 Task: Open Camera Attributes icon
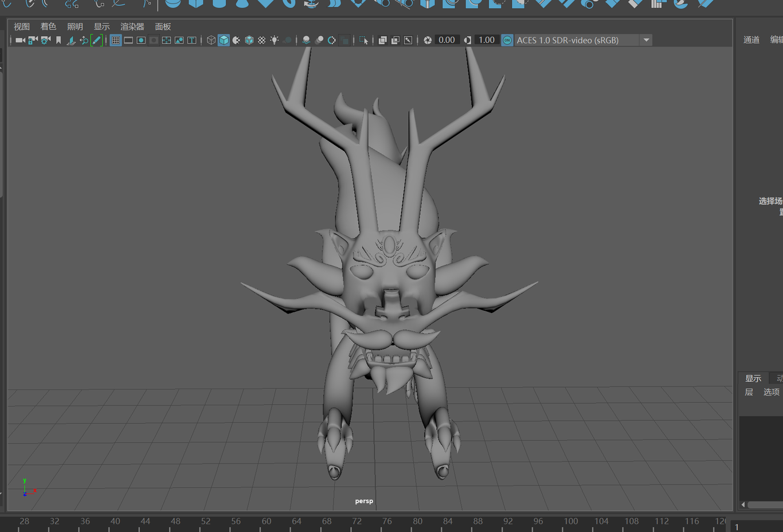[45, 40]
